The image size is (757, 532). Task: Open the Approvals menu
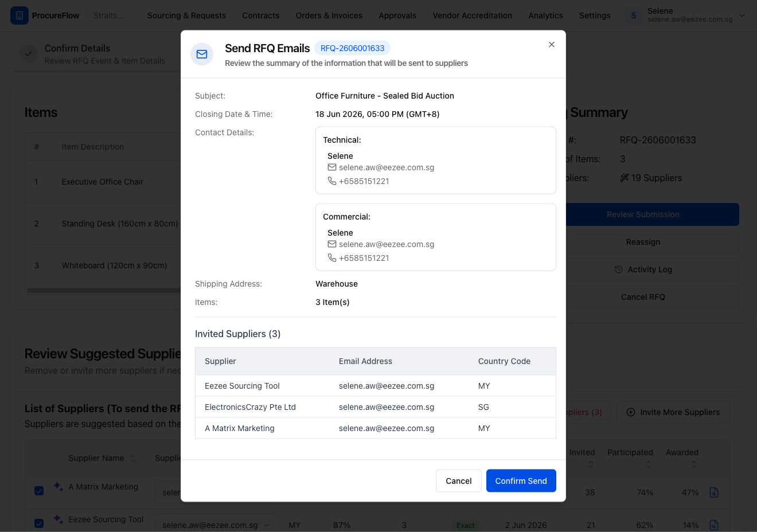coord(397,15)
